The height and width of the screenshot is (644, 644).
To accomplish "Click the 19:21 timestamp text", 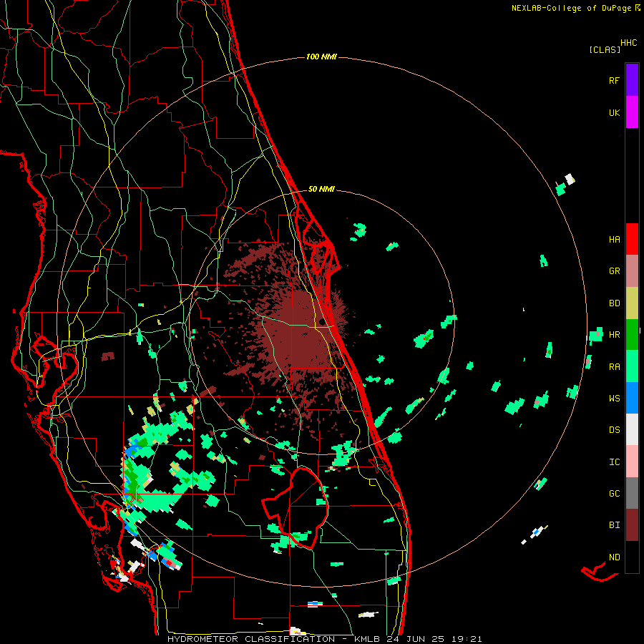I will (465, 639).
